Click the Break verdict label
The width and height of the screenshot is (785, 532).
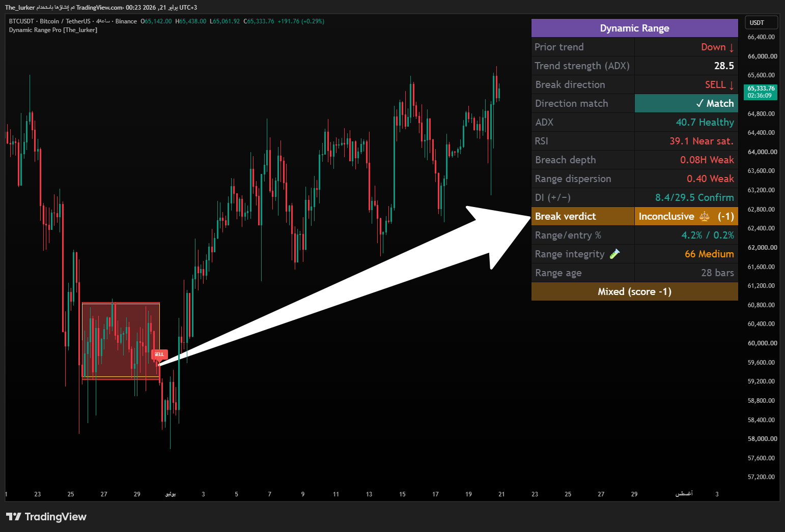click(565, 216)
